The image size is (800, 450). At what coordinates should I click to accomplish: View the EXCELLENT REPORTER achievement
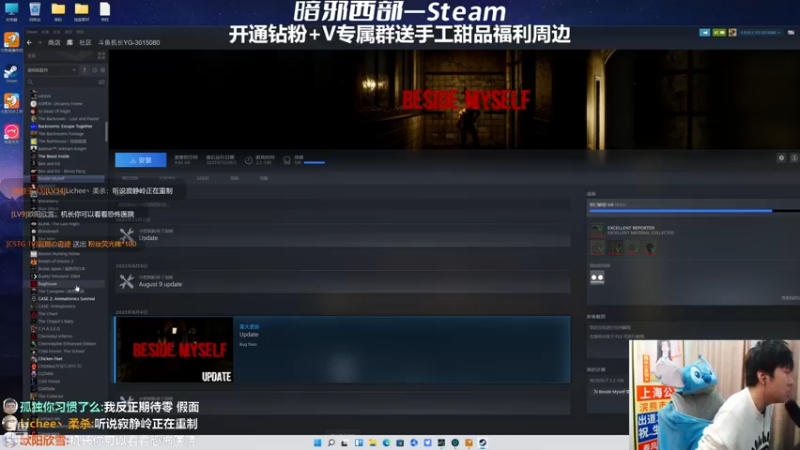(633, 230)
